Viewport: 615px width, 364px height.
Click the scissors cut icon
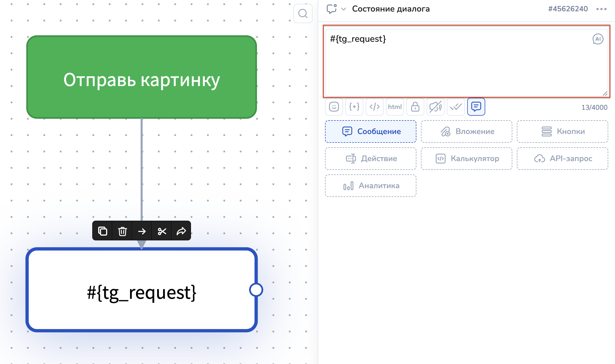coord(162,231)
